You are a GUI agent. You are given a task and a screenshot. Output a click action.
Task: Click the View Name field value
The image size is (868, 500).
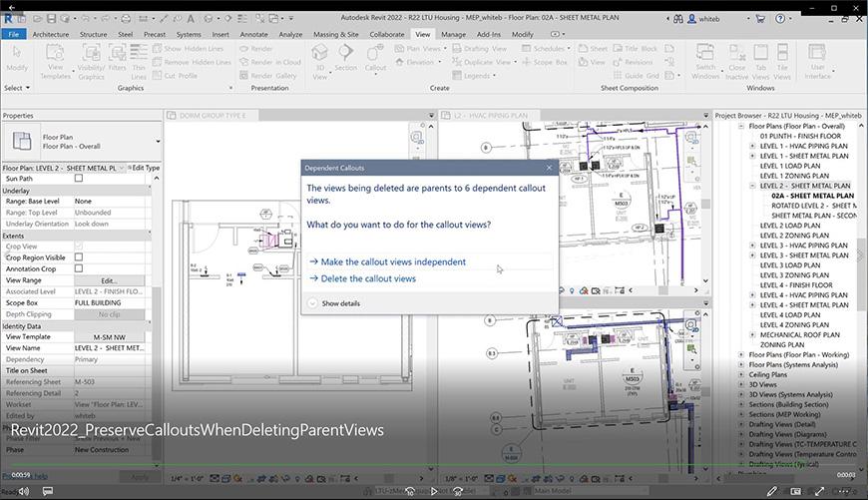point(110,347)
